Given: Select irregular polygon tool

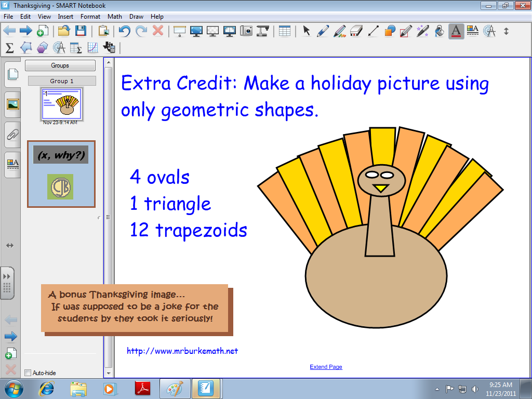Looking at the screenshot, I should tap(26, 47).
